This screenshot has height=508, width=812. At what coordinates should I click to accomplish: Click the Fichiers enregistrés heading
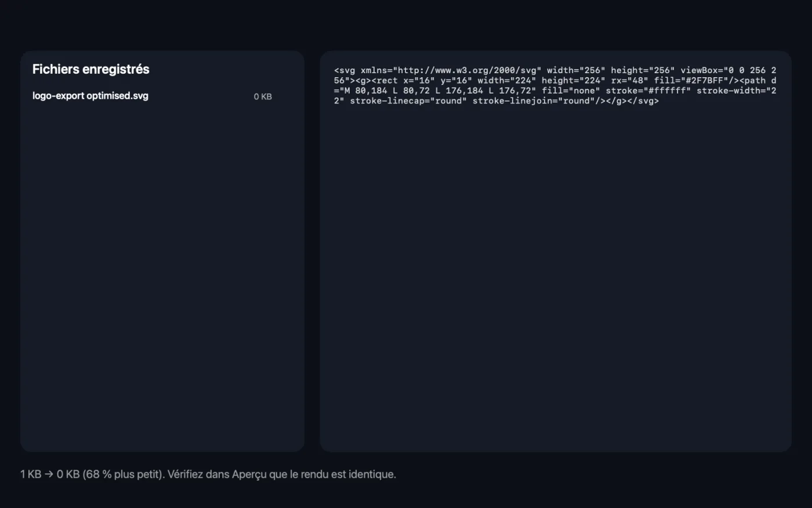coord(91,69)
